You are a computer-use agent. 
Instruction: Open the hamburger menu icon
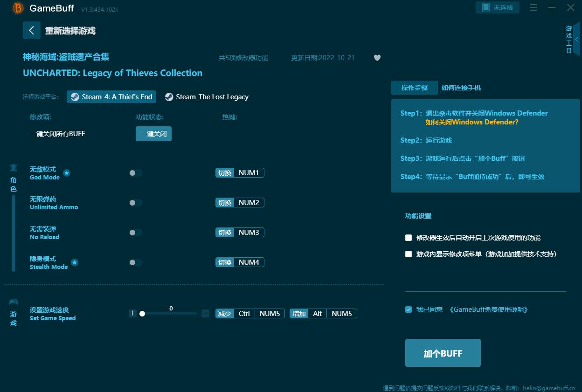(533, 7)
